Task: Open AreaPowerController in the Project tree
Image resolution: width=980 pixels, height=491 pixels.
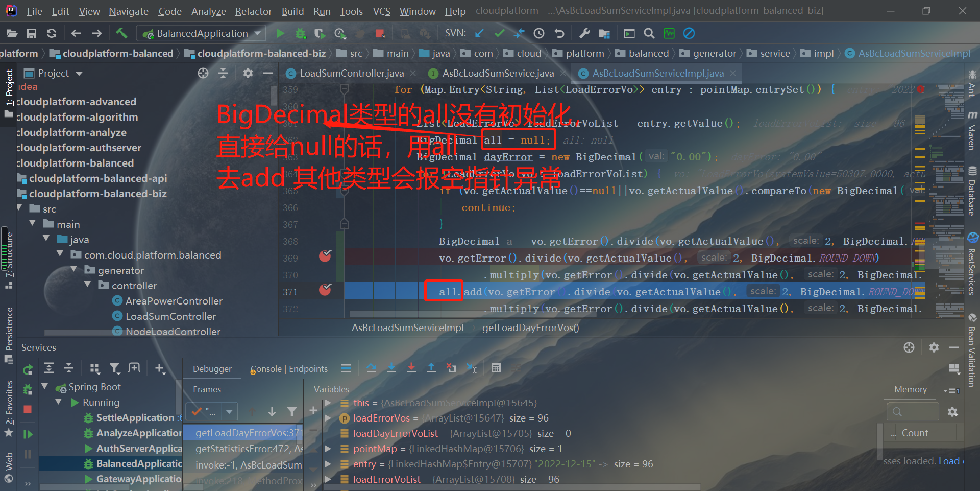Action: pos(174,301)
